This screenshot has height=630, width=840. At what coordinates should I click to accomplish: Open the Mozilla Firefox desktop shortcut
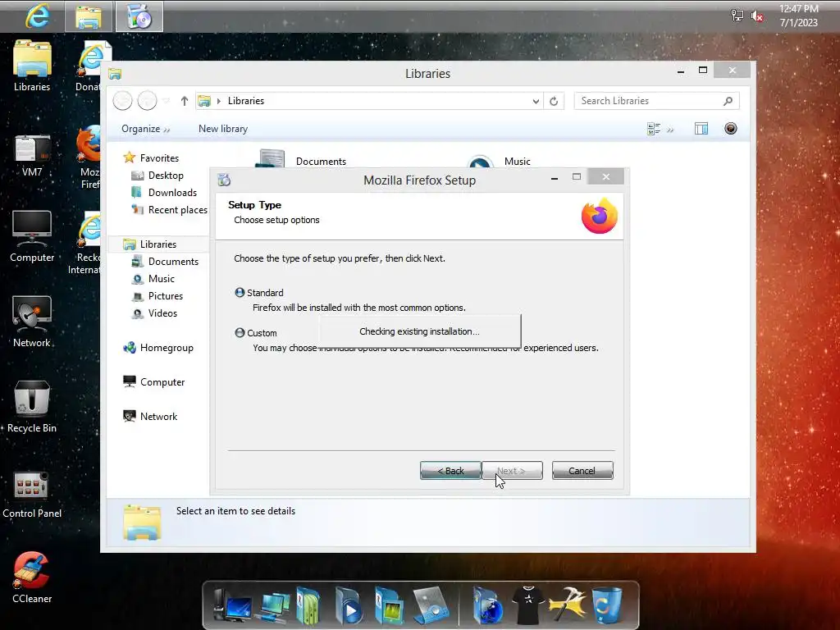coord(89,157)
